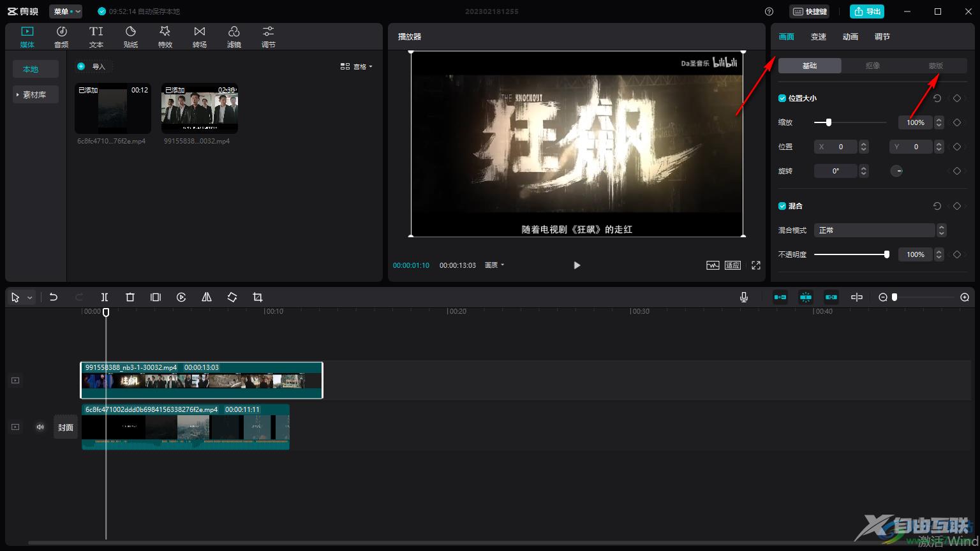
Task: Open the pointer tool dropdown arrow
Action: (29, 298)
